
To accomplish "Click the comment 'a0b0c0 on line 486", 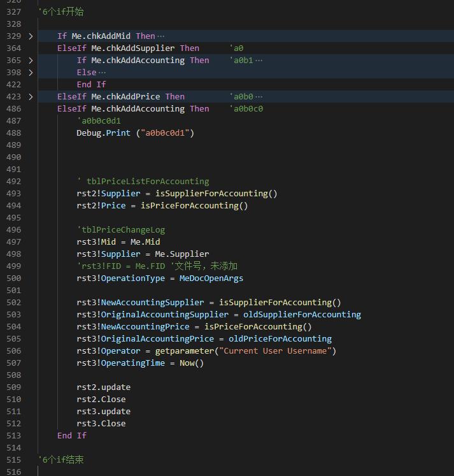I will click(x=246, y=109).
